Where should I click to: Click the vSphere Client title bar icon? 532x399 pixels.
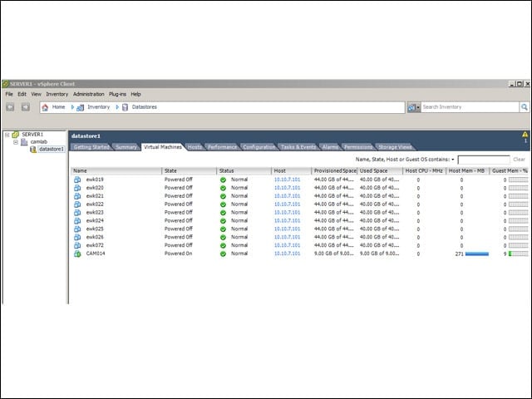[5, 84]
